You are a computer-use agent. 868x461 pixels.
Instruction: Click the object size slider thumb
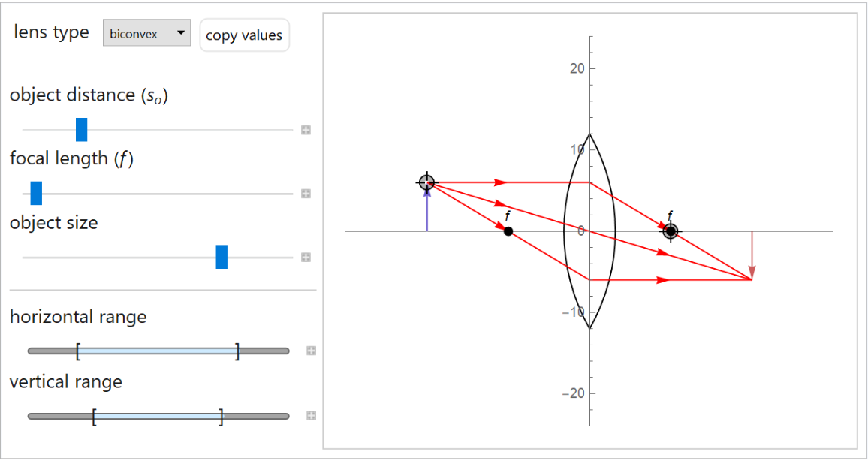pyautogui.click(x=222, y=257)
